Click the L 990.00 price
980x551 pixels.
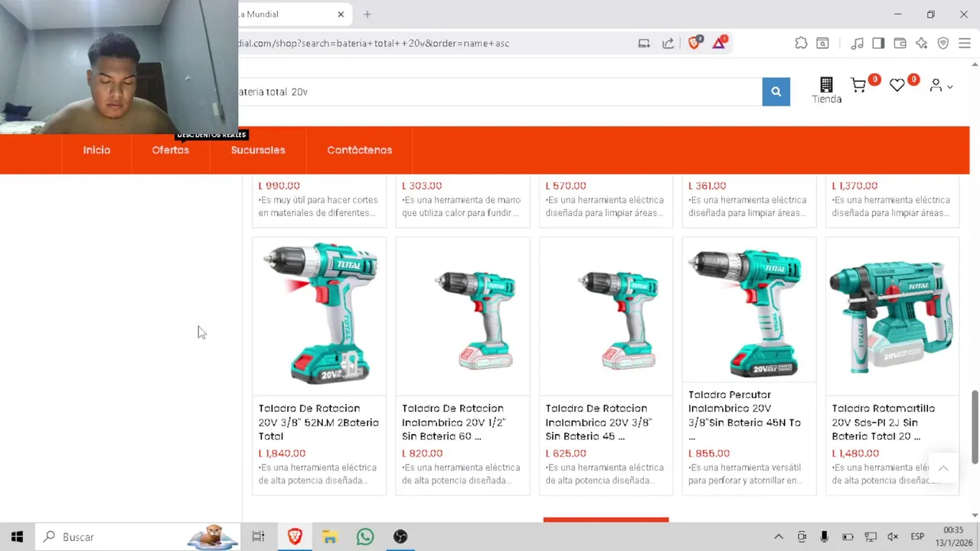tap(279, 185)
